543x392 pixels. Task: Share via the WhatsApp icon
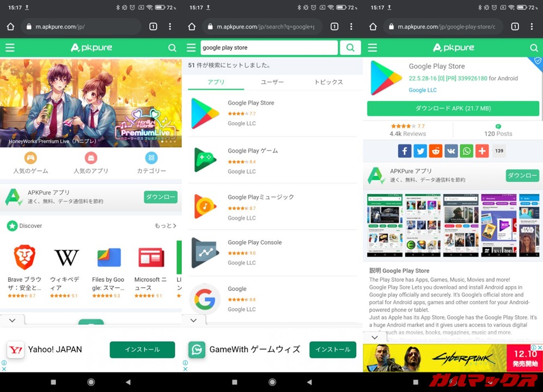(x=466, y=151)
